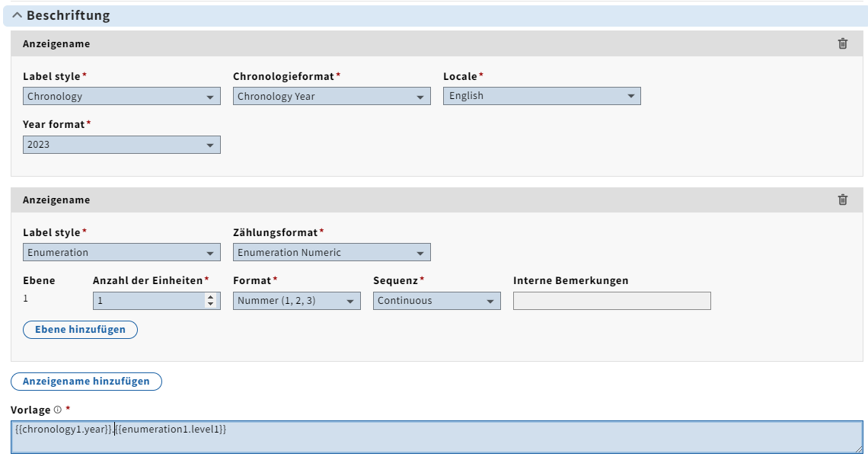Open the Chronologieformat dropdown
This screenshot has width=868, height=460.
332,97
